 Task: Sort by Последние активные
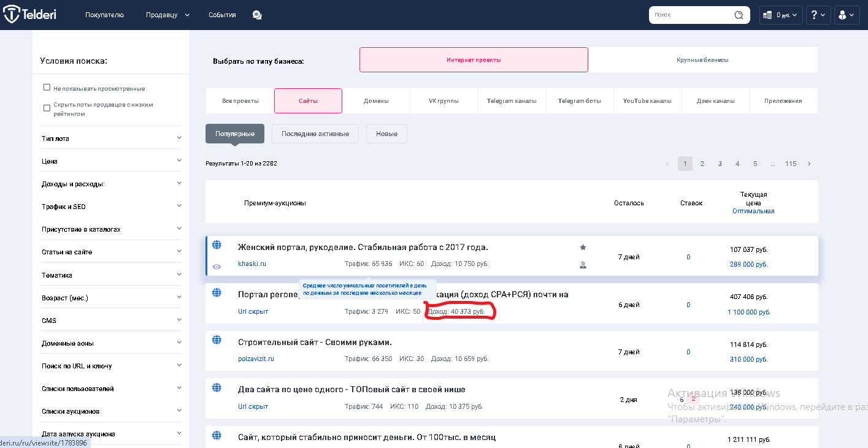(x=315, y=134)
